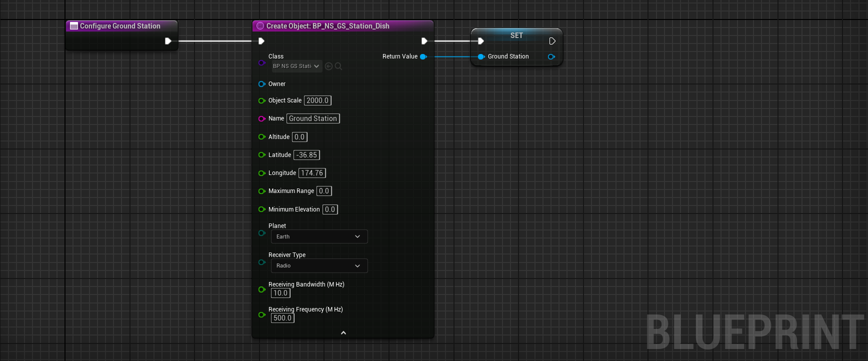Collapse the node's advanced pins arrow
The height and width of the screenshot is (361, 868).
[x=343, y=332]
